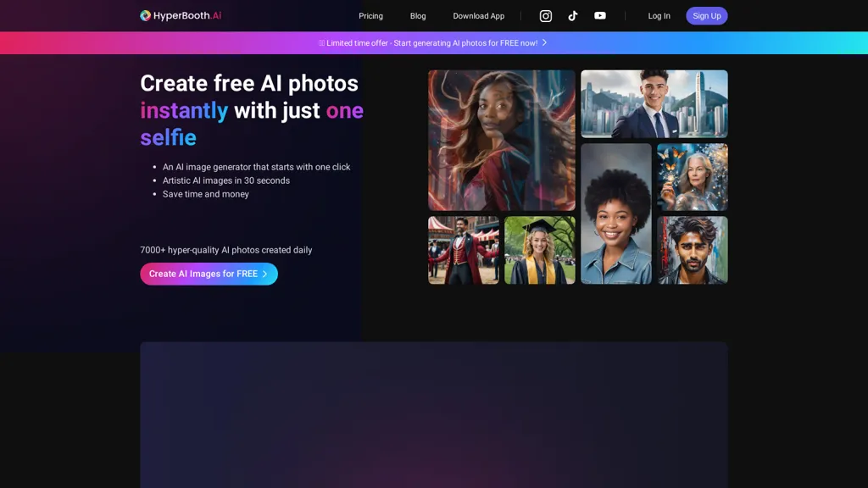Viewport: 868px width, 488px height.
Task: Click the gift icon in promo banner
Action: 322,43
